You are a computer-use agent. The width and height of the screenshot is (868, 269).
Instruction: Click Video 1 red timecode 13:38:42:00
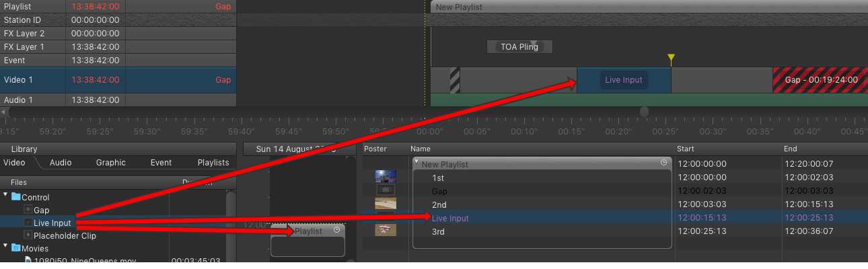click(x=95, y=80)
